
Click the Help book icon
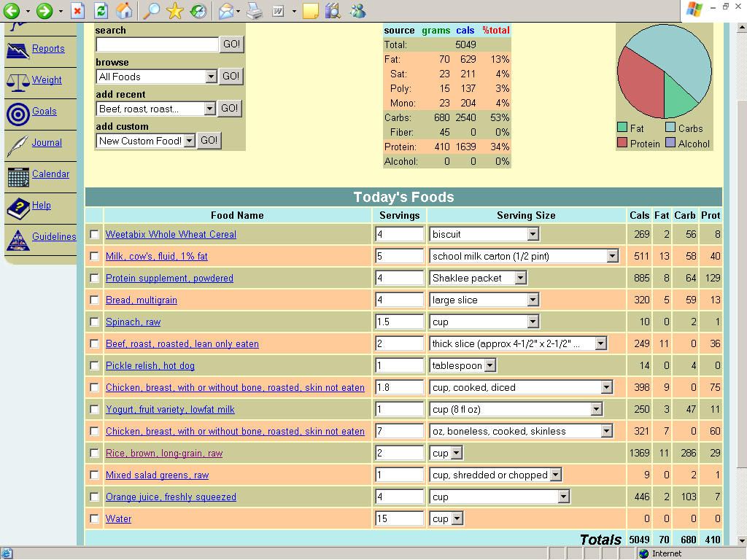(x=18, y=207)
